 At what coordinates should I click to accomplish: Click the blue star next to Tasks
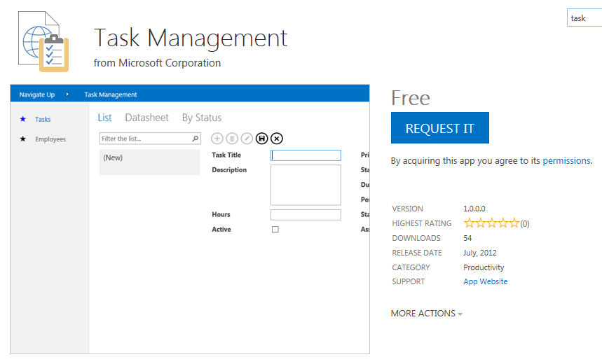point(23,119)
